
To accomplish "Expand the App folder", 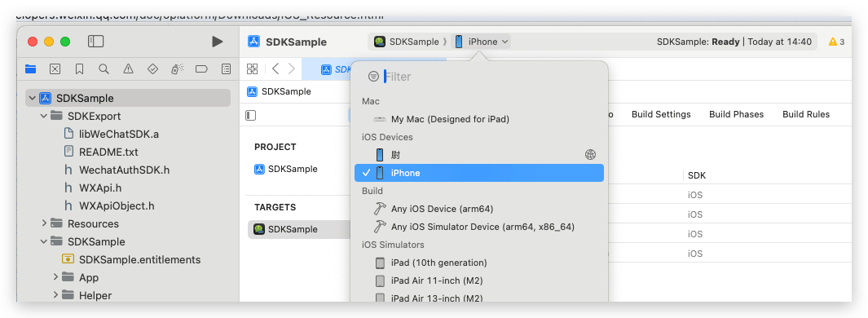I will (x=55, y=277).
